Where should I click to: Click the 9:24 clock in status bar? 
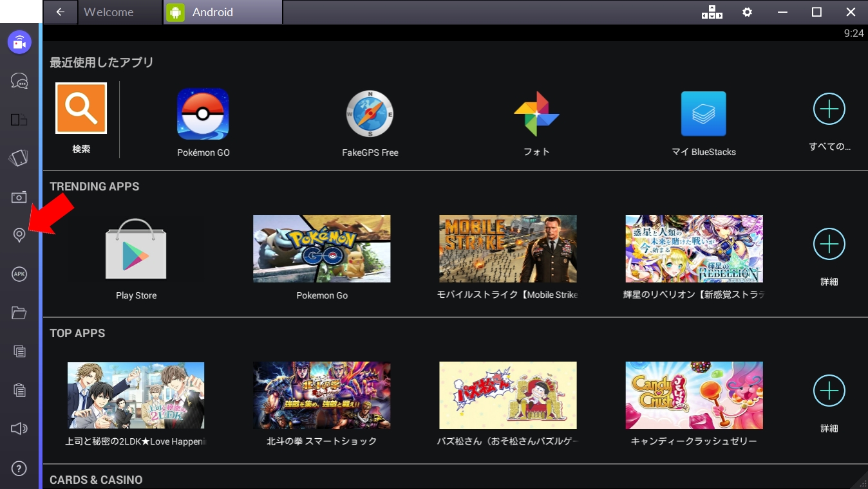click(x=854, y=33)
